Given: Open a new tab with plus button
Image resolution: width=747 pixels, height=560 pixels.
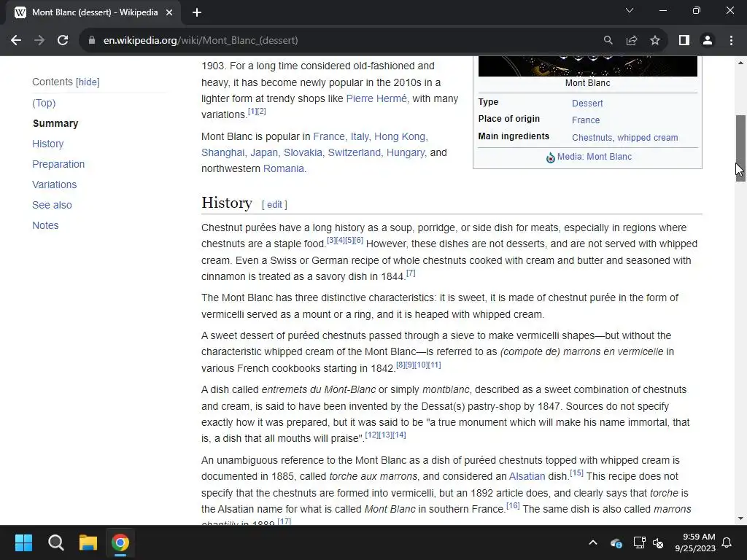Looking at the screenshot, I should pos(197,12).
